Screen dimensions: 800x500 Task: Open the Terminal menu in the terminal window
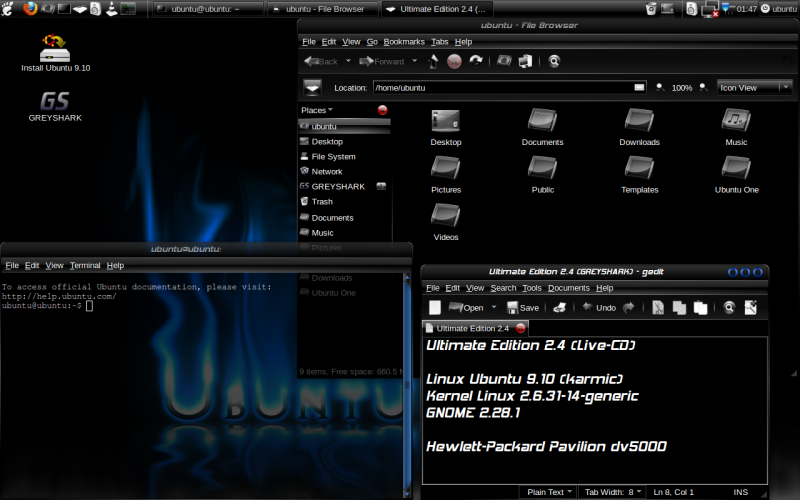pos(85,265)
